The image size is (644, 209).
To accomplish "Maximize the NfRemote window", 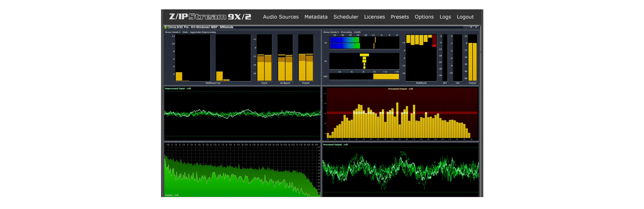I will tap(471, 27).
